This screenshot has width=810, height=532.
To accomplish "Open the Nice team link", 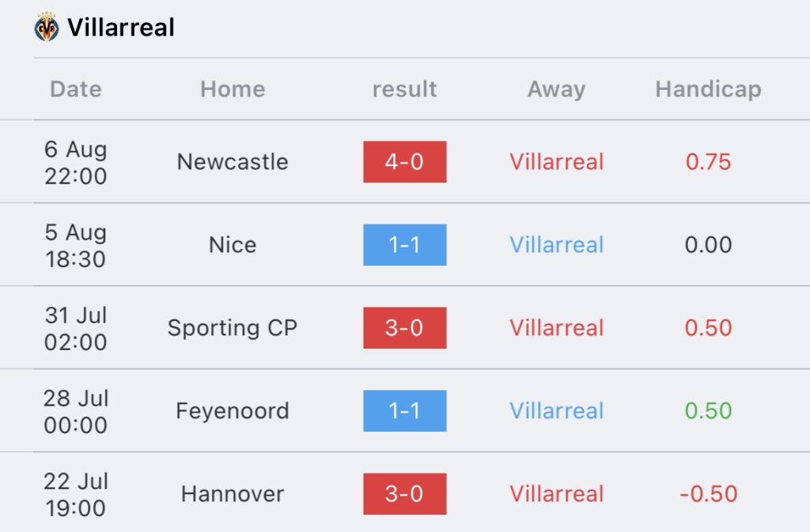I will (x=233, y=244).
